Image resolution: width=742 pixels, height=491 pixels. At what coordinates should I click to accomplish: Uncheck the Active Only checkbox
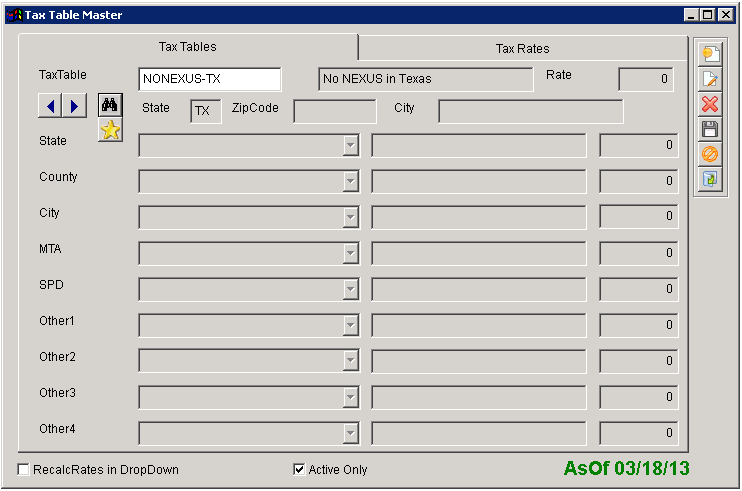pyautogui.click(x=299, y=469)
